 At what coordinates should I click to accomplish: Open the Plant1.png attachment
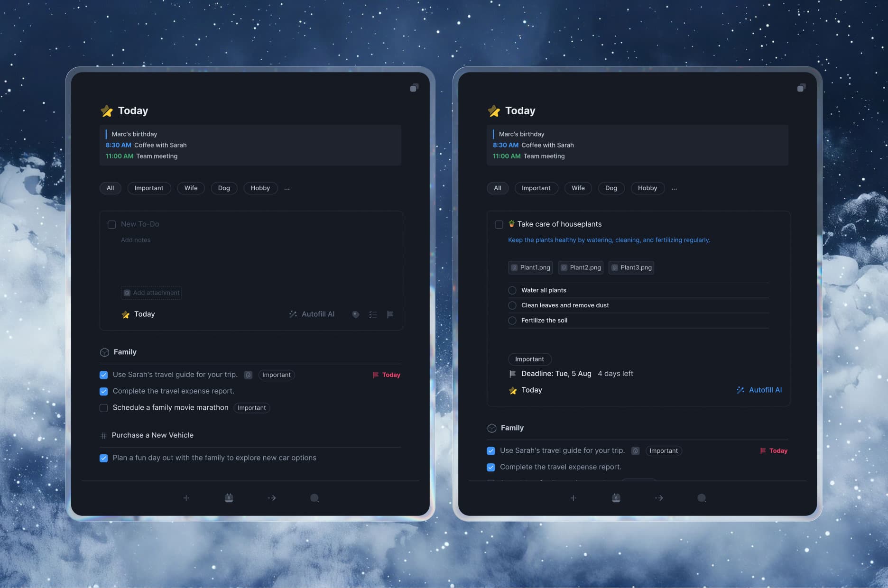click(530, 267)
